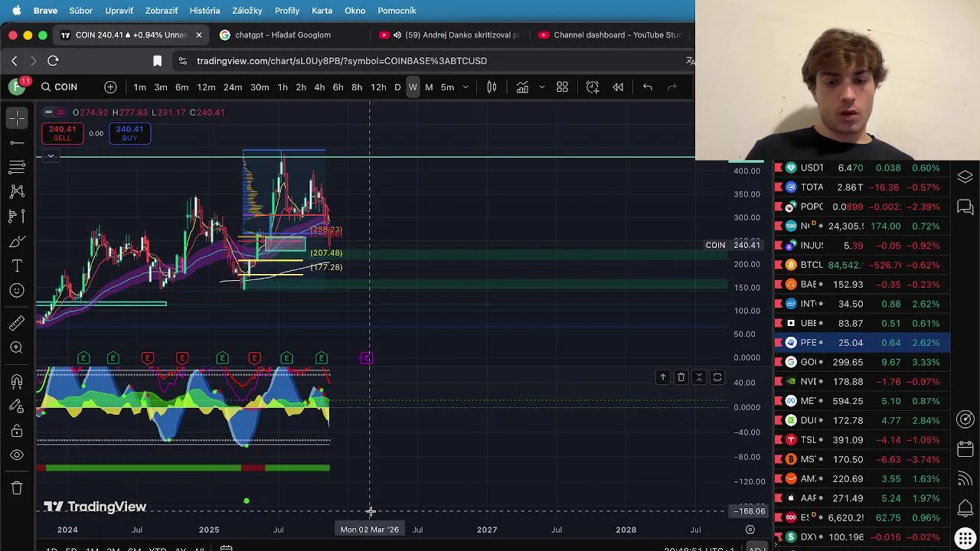980x551 pixels.
Task: Open the news feed panel
Action: coord(965,479)
